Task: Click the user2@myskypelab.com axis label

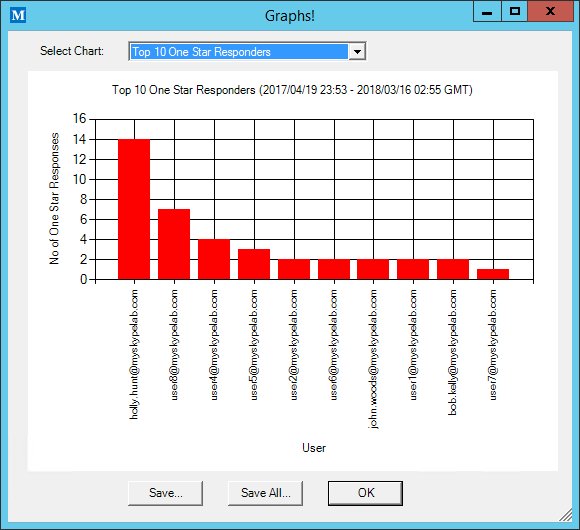Action: point(294,345)
